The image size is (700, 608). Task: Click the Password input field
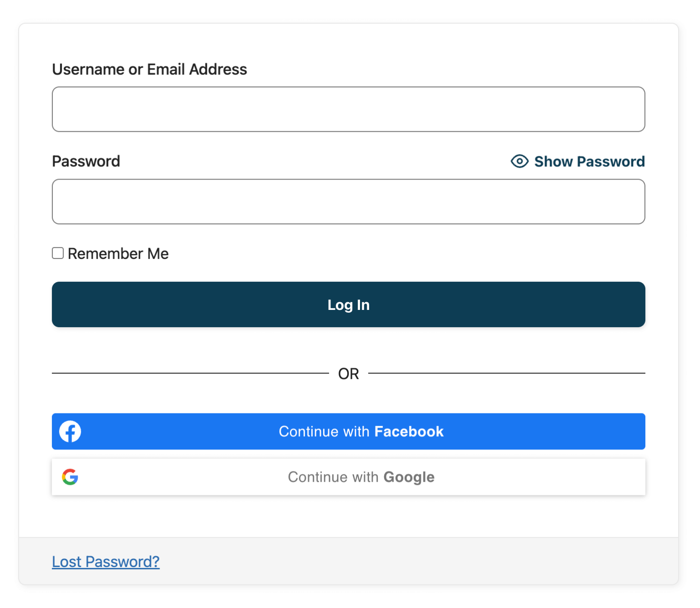pos(349,201)
